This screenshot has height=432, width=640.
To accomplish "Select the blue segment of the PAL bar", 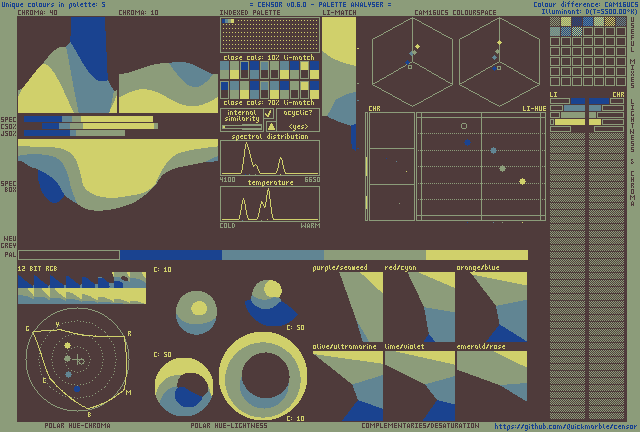I will [171, 255].
